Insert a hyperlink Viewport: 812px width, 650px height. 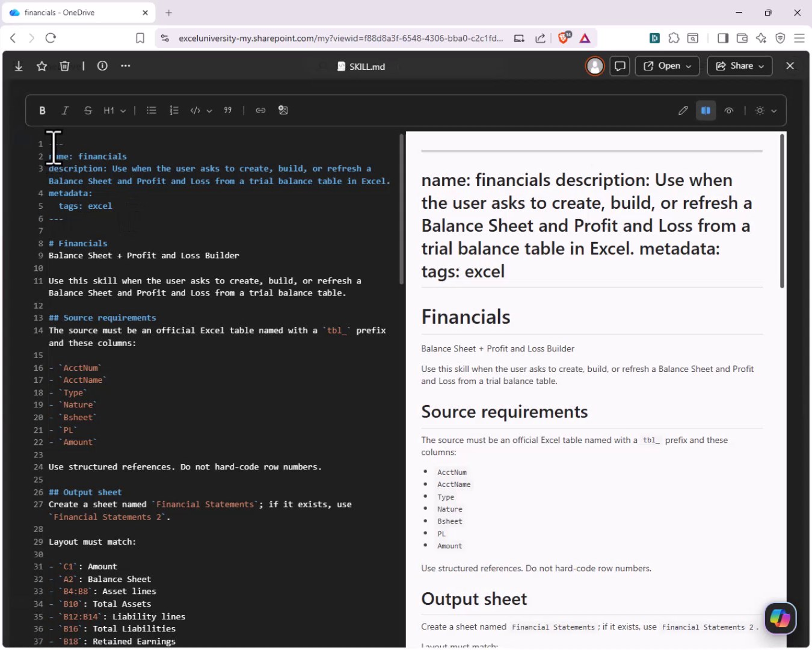260,111
